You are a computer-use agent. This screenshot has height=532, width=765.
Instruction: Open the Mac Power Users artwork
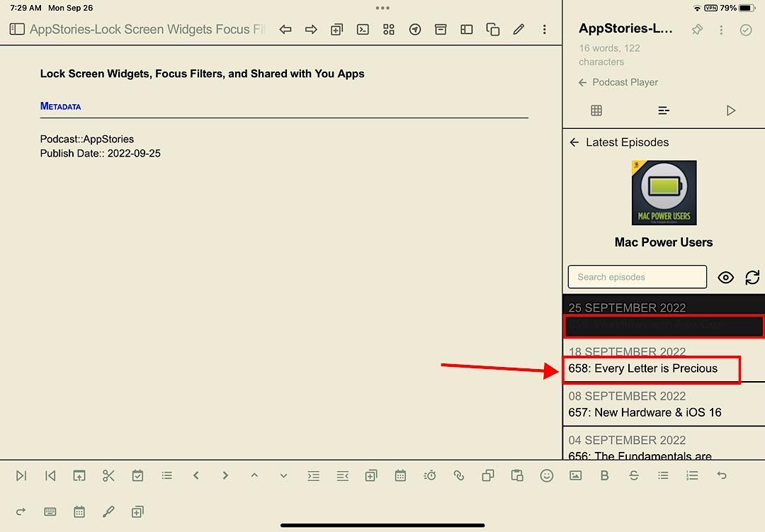664,193
